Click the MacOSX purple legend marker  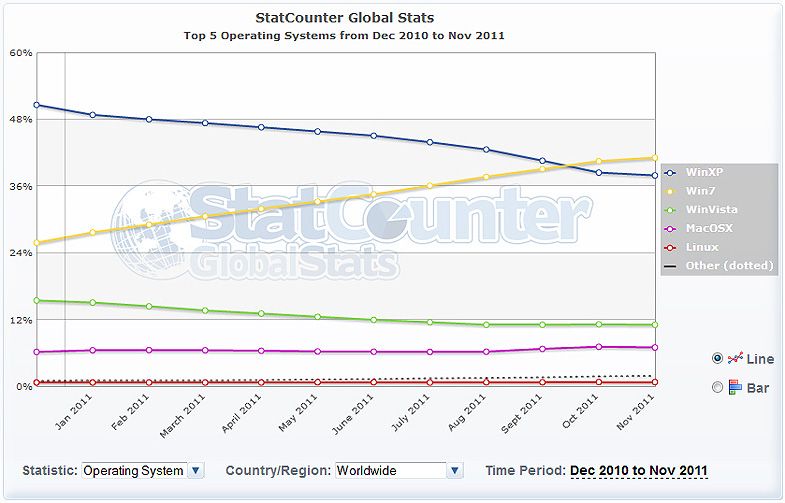pyautogui.click(x=669, y=228)
